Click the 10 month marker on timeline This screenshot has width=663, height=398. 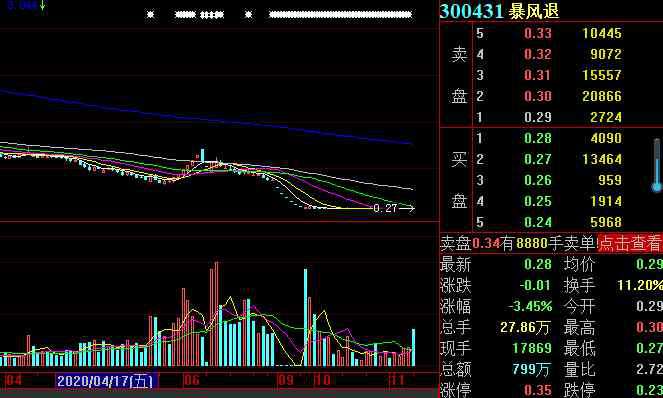click(x=322, y=380)
